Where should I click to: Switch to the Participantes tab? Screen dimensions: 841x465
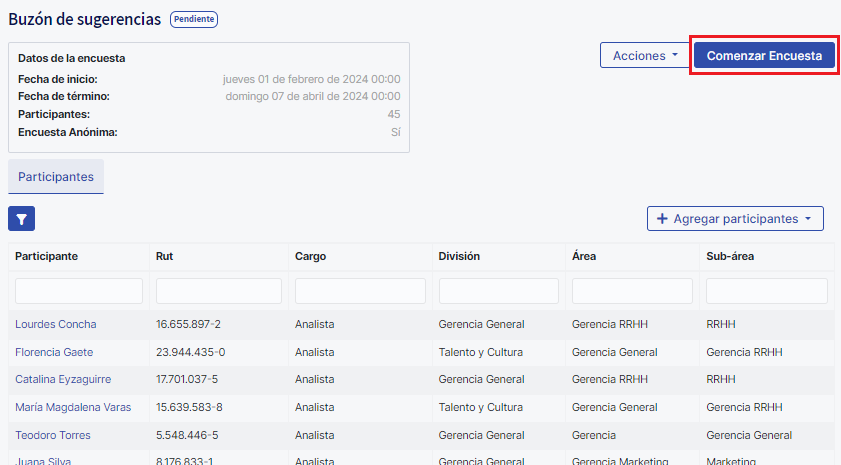coord(56,176)
